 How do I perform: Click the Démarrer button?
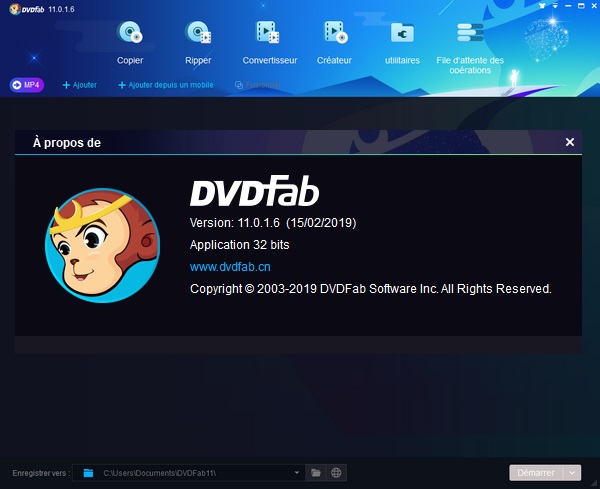[536, 473]
